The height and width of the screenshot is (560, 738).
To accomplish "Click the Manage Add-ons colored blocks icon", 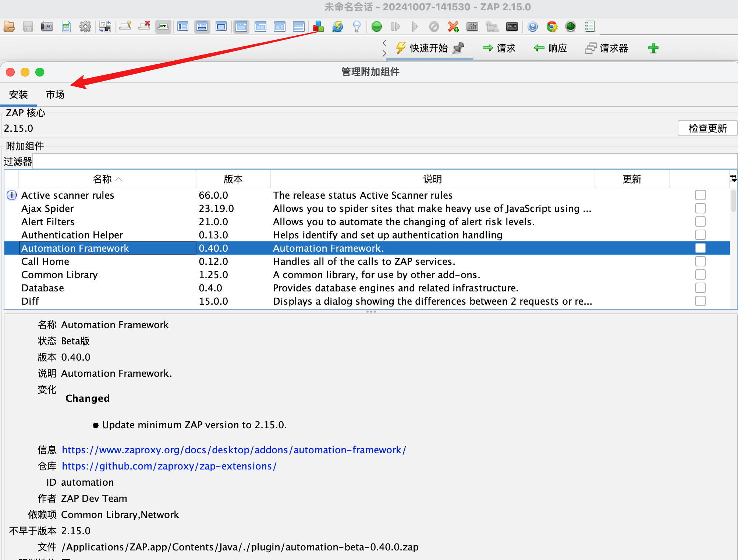I will pos(318,26).
